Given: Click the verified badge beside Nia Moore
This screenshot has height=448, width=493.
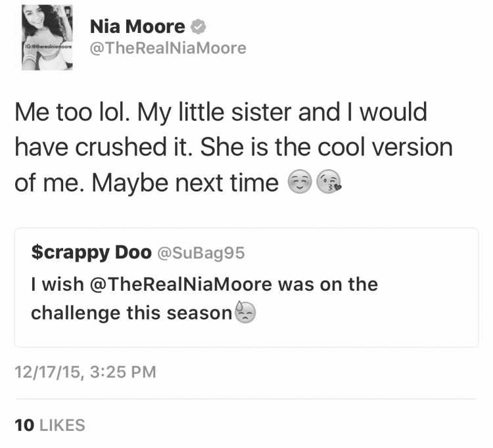Looking at the screenshot, I should click(198, 26).
